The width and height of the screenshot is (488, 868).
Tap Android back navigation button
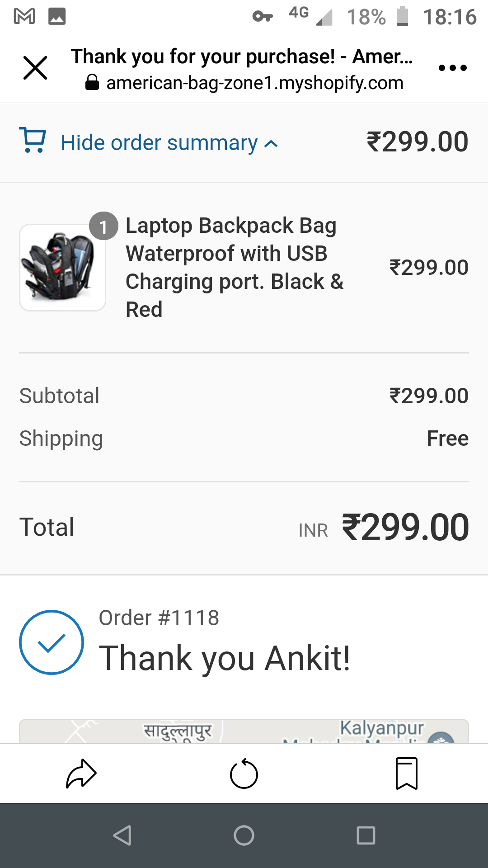click(122, 835)
